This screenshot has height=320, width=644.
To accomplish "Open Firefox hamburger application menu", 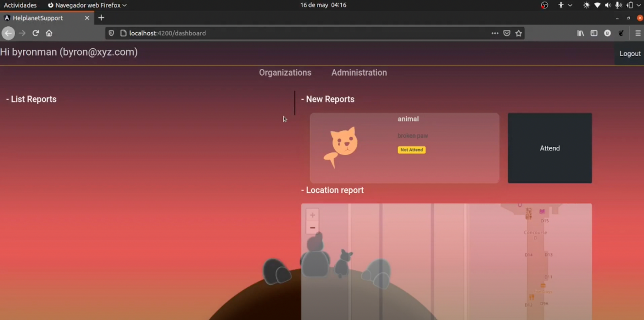I will point(638,33).
